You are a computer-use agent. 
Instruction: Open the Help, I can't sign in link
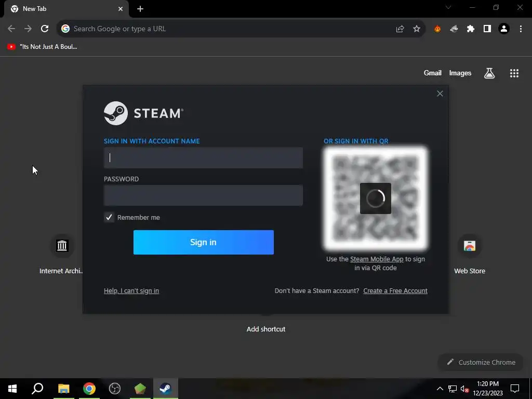[x=131, y=291]
